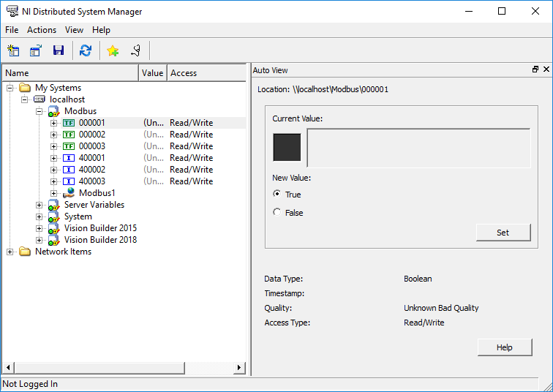
Task: Select the True radio button
Action: [276, 194]
